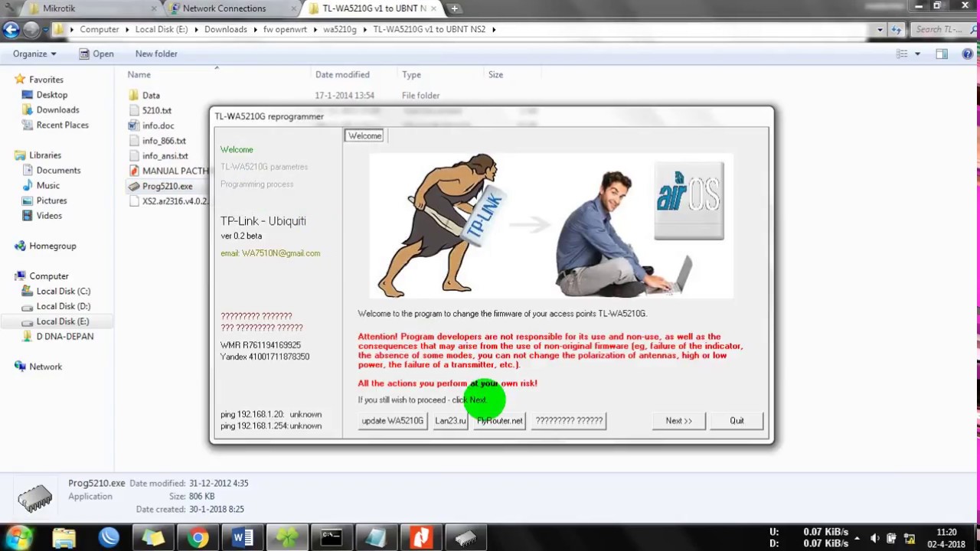This screenshot has width=980, height=551.
Task: Click Local Disk (E:) in the breadcrumb
Action: coord(162,30)
